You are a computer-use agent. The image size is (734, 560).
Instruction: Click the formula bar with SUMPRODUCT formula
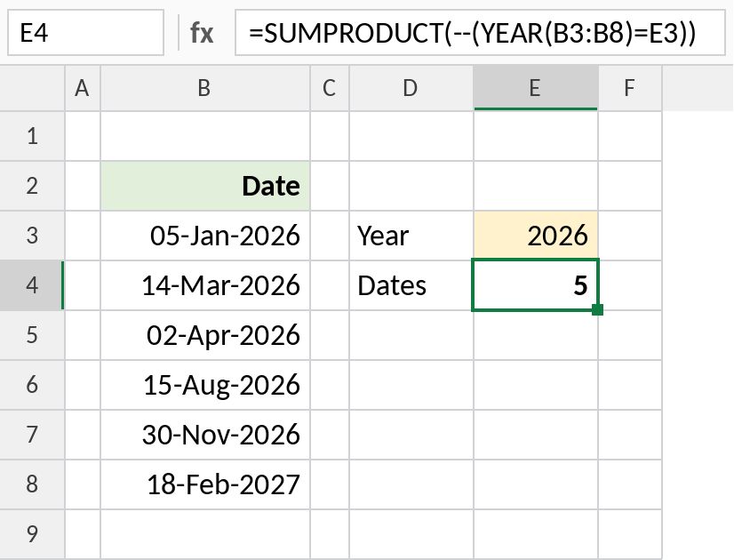tap(480, 33)
